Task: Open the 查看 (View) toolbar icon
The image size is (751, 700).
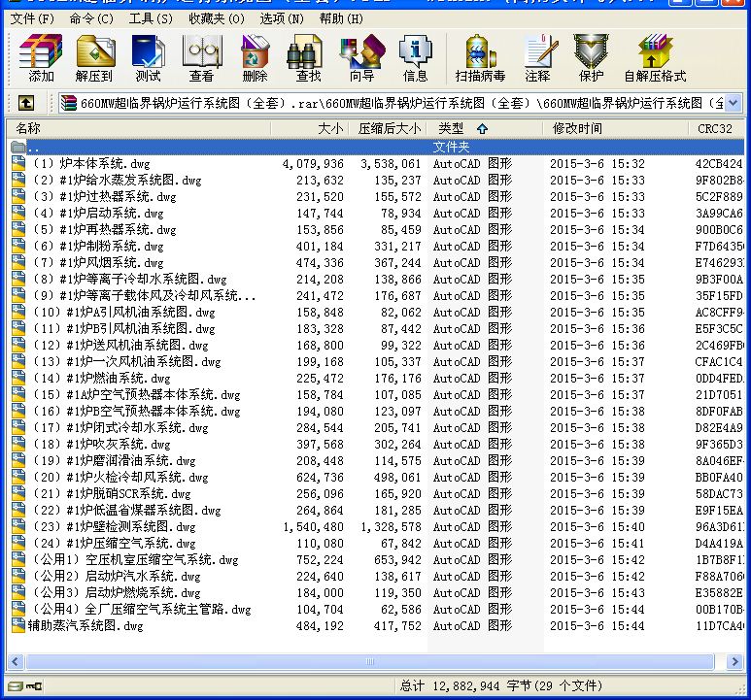Action: point(202,51)
